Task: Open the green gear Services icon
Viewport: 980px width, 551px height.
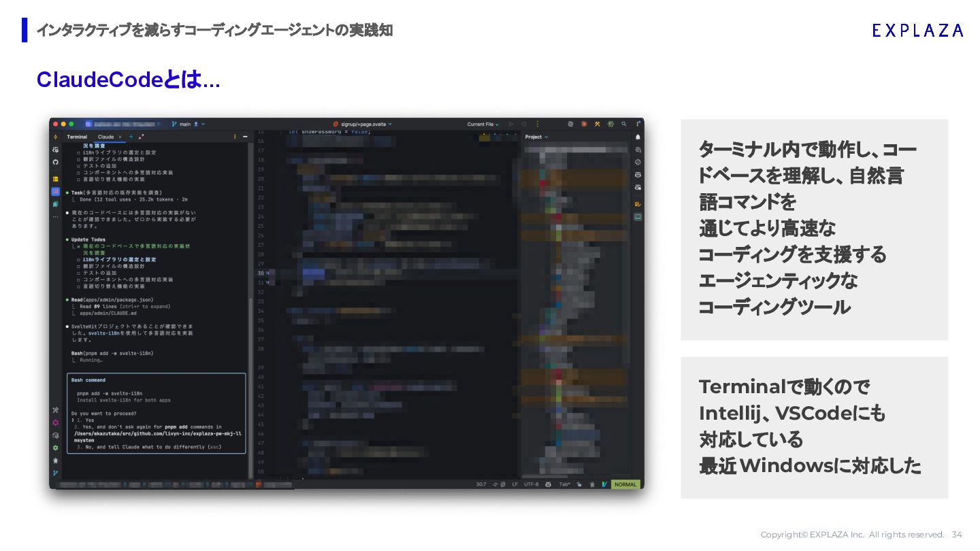Action: (x=55, y=448)
